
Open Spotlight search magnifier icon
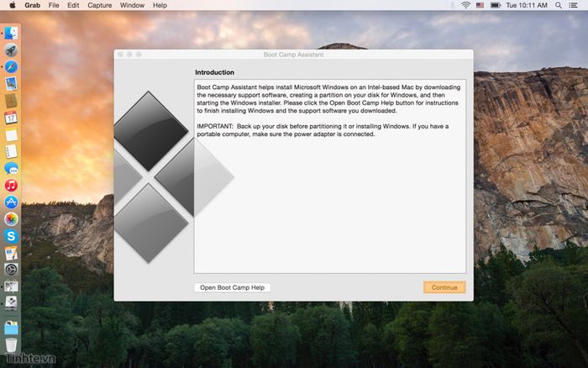(x=559, y=5)
